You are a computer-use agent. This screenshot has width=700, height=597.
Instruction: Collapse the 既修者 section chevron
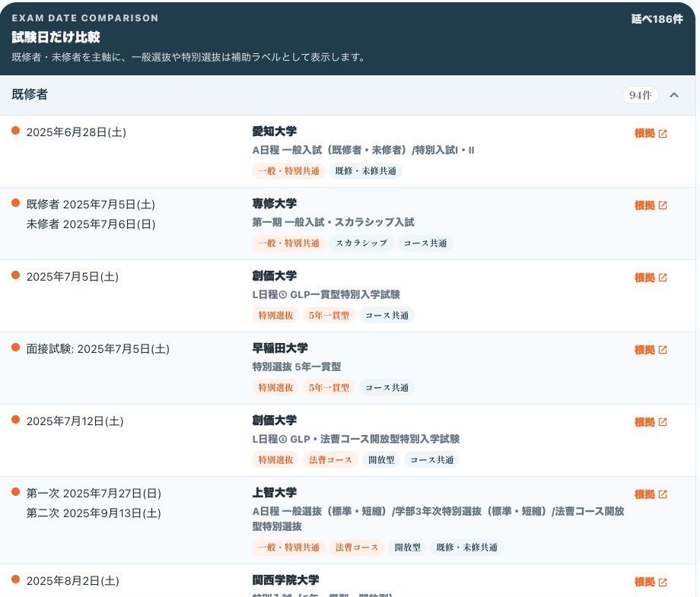click(x=674, y=95)
